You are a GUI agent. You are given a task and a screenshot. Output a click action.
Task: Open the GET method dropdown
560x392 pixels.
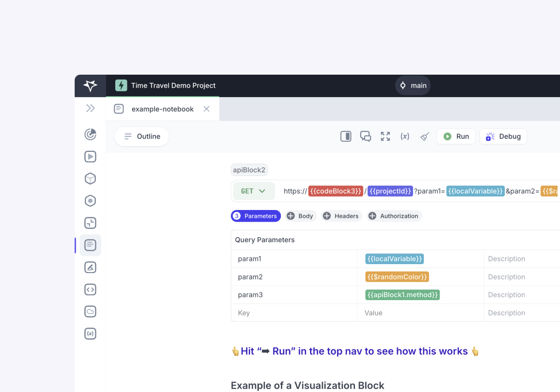click(x=253, y=191)
